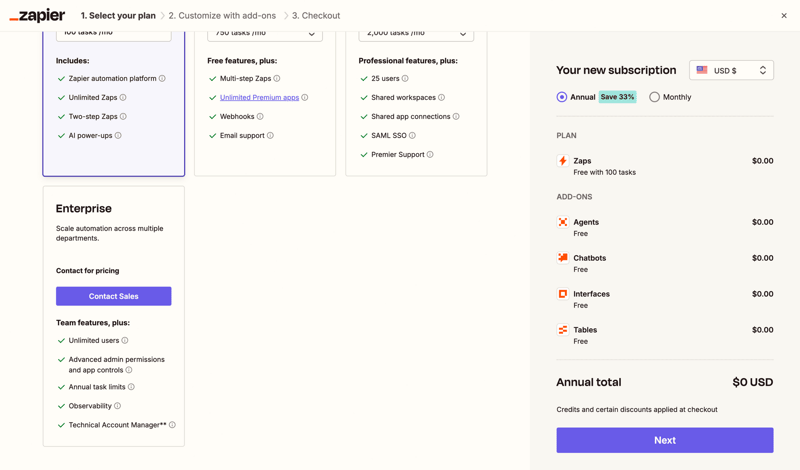
Task: Select the Annual billing option
Action: coord(562,97)
